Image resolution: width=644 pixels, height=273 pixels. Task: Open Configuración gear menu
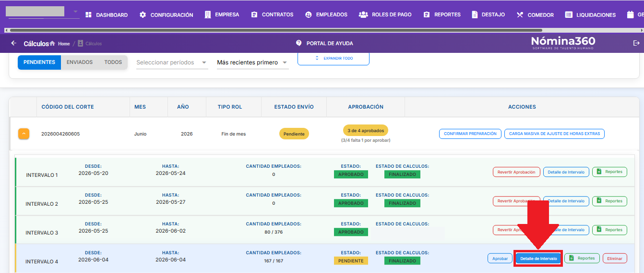[166, 15]
